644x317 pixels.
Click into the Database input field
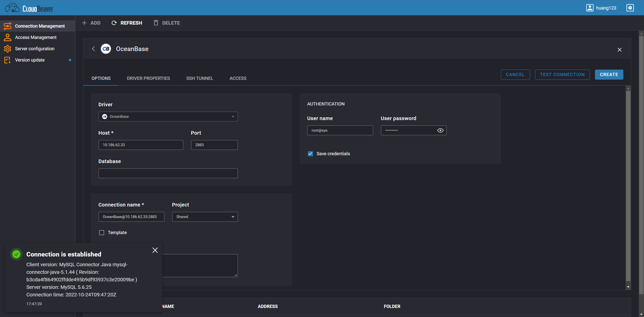click(x=168, y=173)
